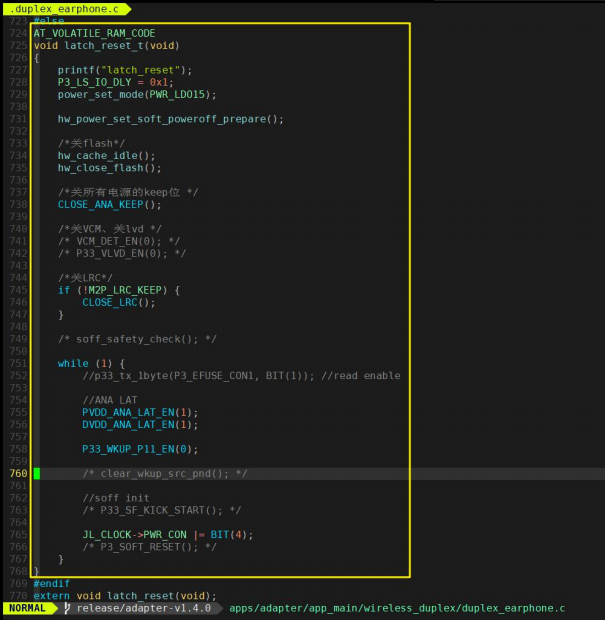Click DVDD_ANA_LAT_EN on line 756
Viewport: 605px width, 620px height.
[x=128, y=425]
